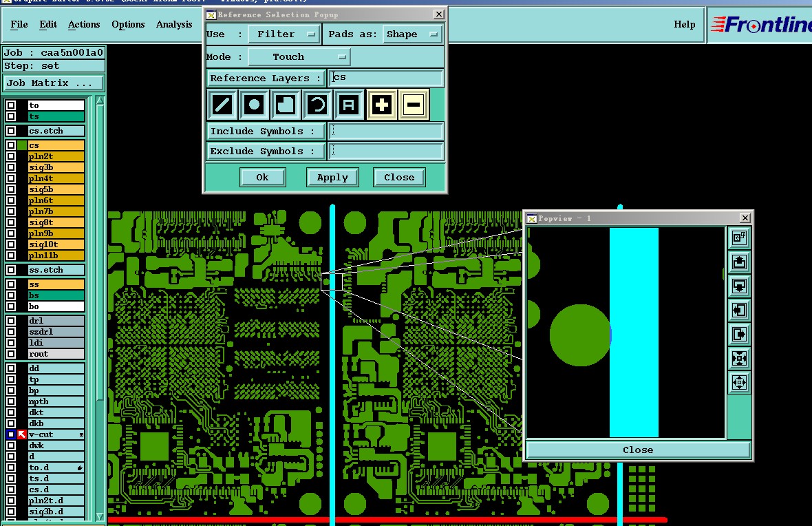
Task: Click the layer list scroll down arrow
Action: [x=100, y=516]
